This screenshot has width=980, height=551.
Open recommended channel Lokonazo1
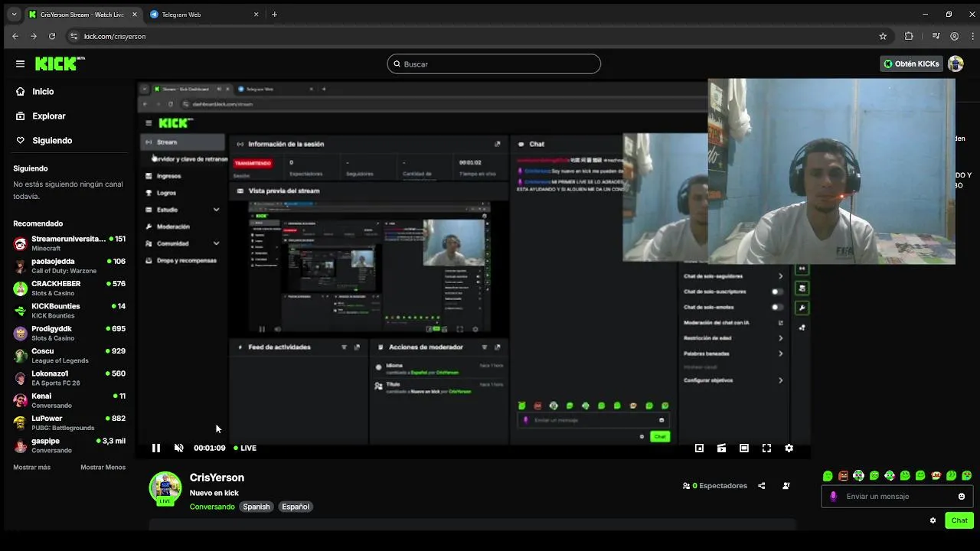coord(69,378)
